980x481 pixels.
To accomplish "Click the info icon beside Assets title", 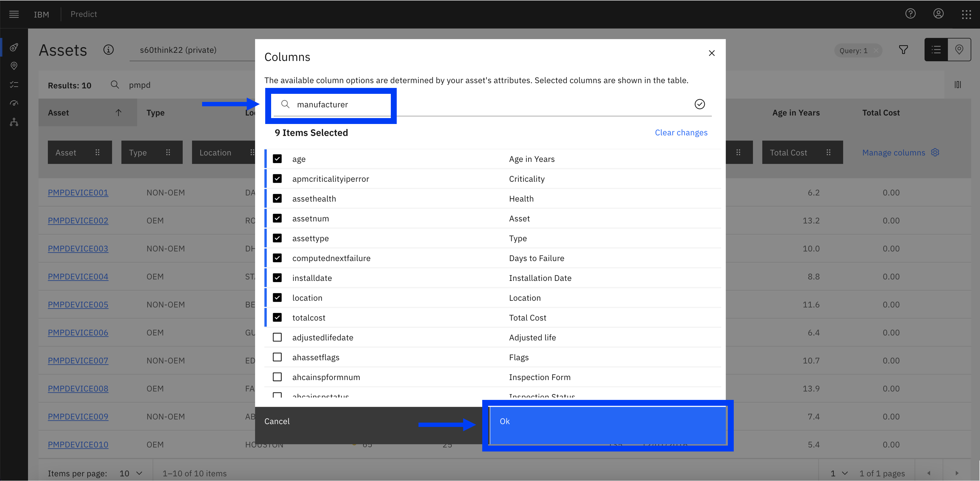I will click(x=109, y=50).
